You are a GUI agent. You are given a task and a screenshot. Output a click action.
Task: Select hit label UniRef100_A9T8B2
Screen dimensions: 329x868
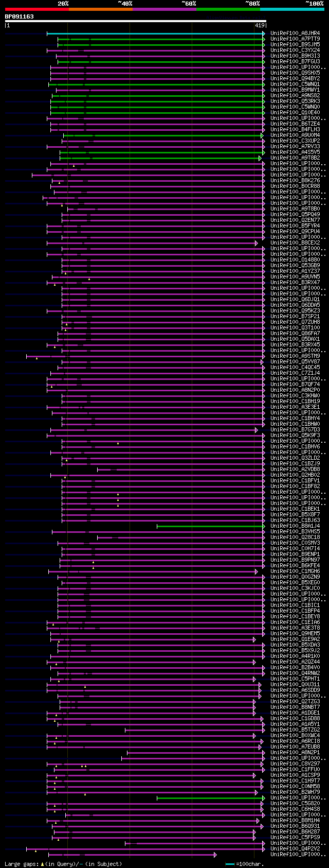click(x=295, y=158)
